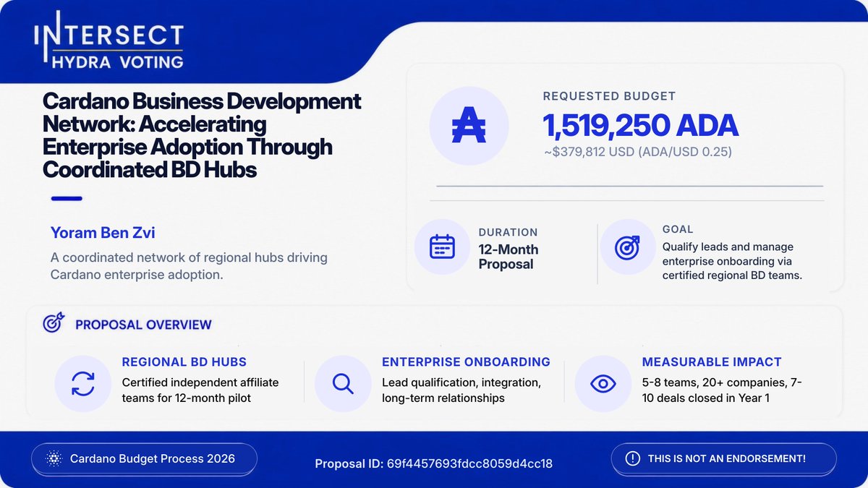The image size is (868, 488).
Task: Click the MEASURABLE IMPACT heading
Action: [712, 362]
